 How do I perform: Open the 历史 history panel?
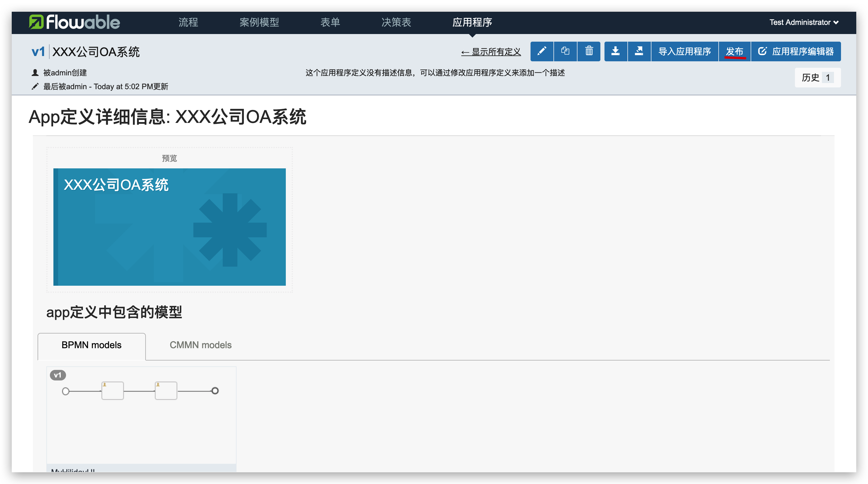[x=818, y=77]
